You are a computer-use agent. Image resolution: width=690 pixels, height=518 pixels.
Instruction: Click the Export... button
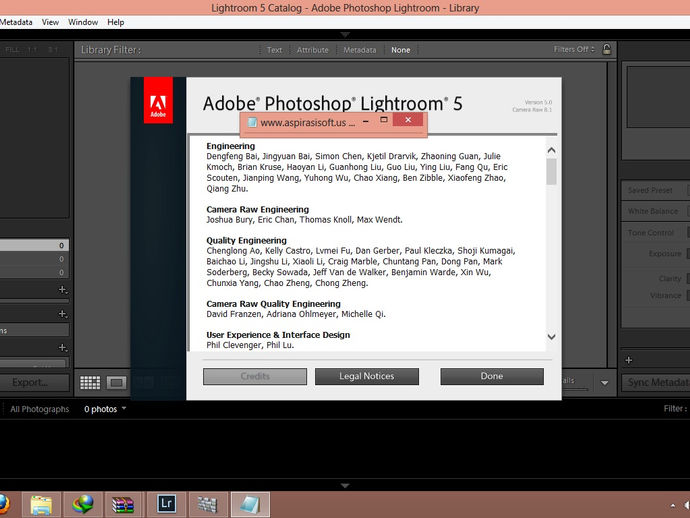[33, 382]
